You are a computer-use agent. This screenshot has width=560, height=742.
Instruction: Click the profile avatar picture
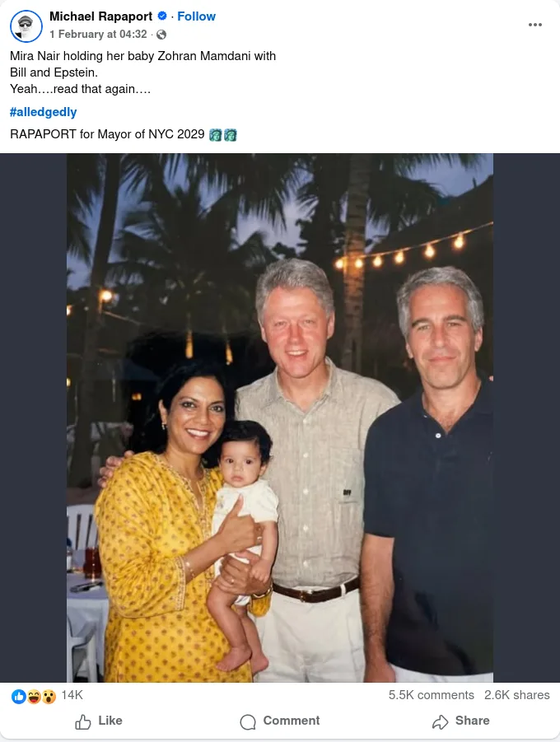pyautogui.click(x=26, y=26)
